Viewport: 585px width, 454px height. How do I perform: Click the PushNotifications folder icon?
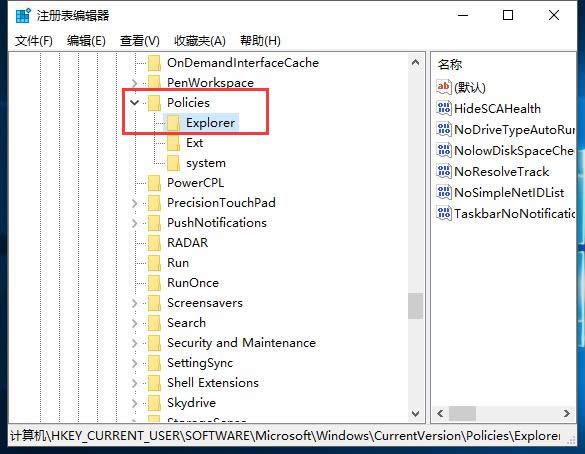coord(154,223)
